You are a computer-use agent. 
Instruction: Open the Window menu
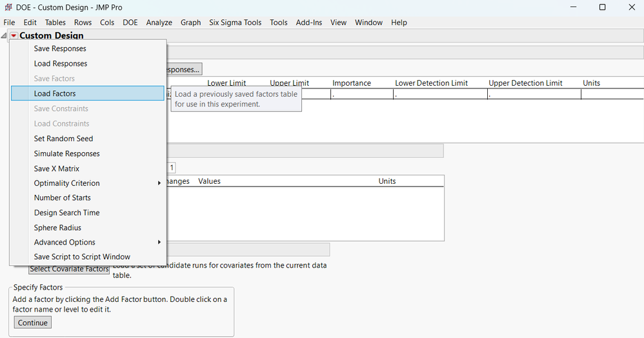(369, 23)
